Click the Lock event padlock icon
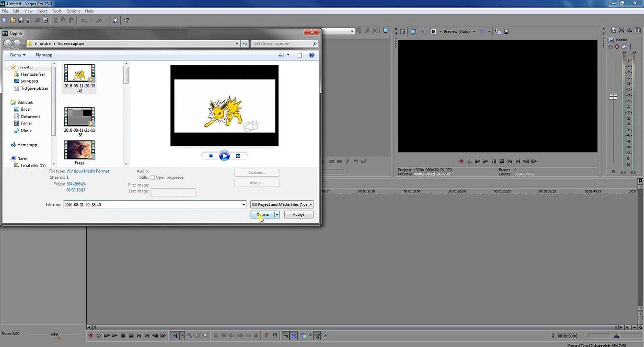 coord(255,335)
